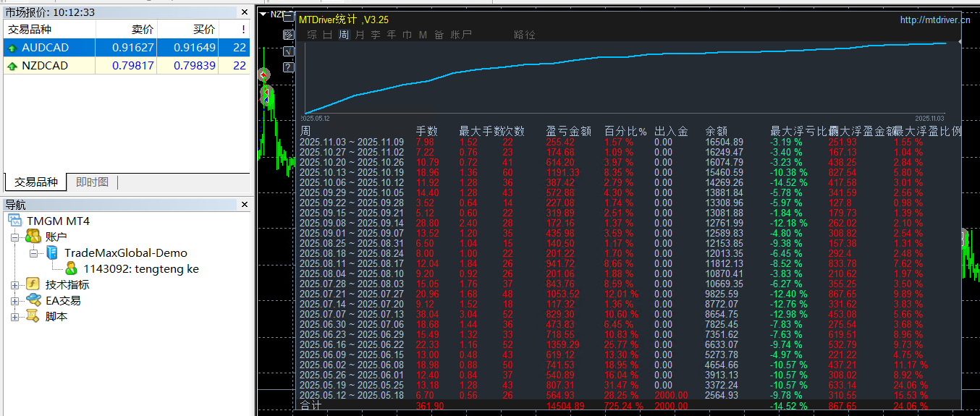
Task: Click the 路径 path tab in MTDriver
Action: pos(525,35)
